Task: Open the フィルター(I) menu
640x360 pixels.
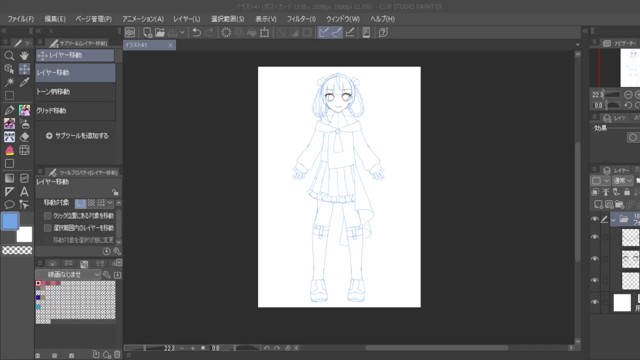Action: pos(301,19)
